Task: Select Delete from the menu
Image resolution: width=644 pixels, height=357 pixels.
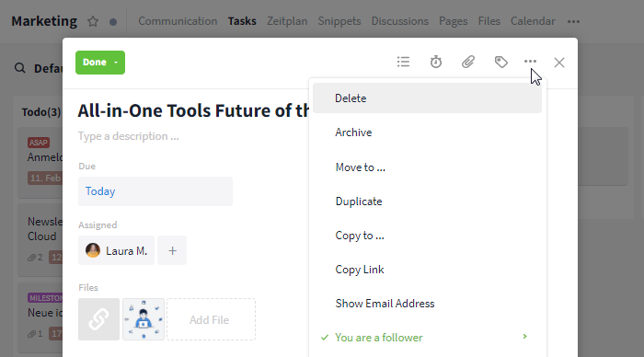Action: click(427, 98)
